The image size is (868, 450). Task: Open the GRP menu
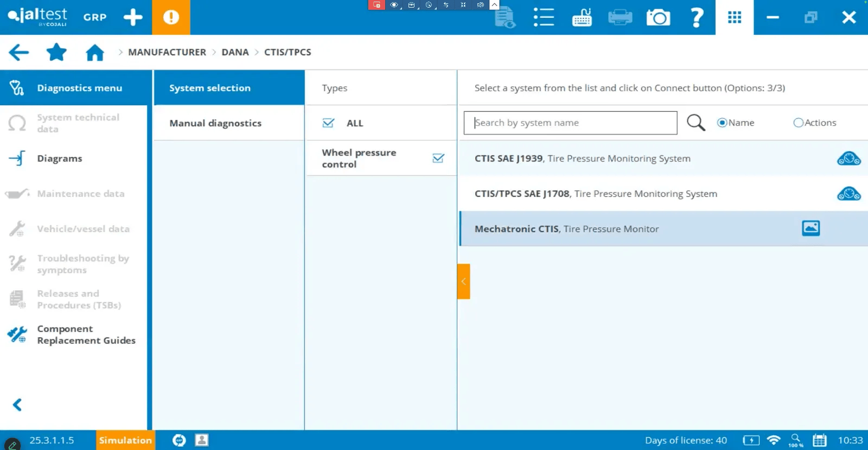[95, 17]
